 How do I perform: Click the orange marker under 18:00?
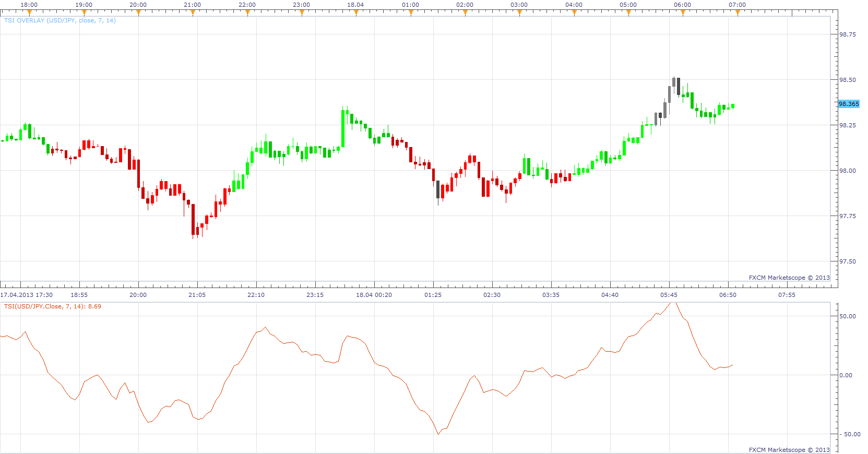[29, 13]
